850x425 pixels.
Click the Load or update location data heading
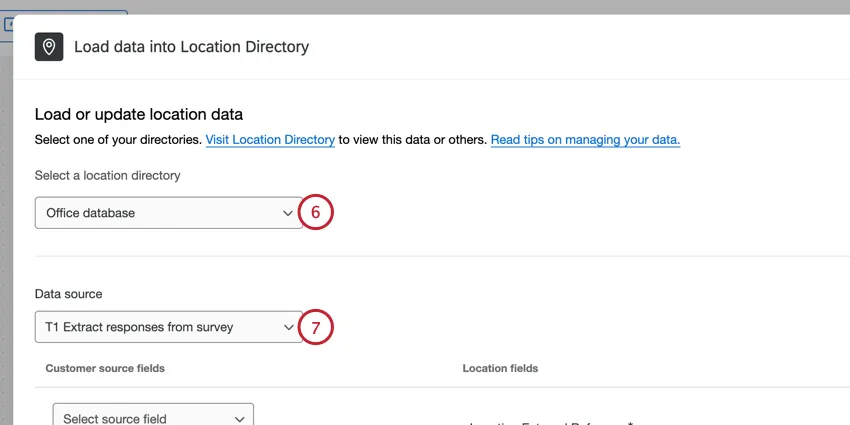[x=139, y=115]
